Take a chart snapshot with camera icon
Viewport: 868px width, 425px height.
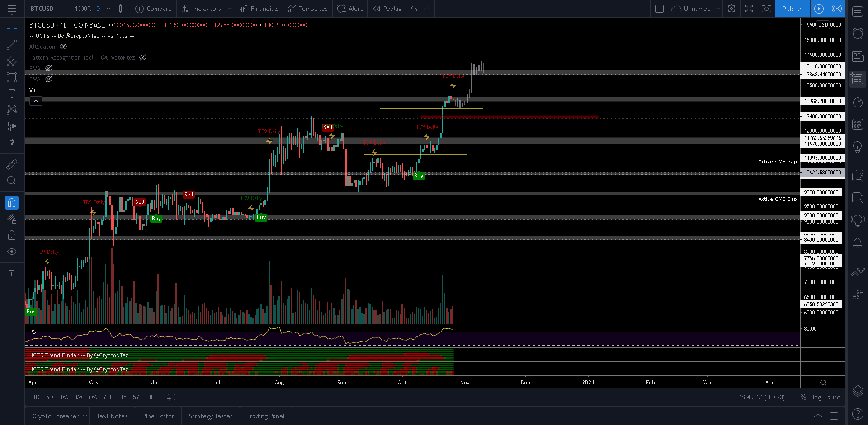point(766,9)
